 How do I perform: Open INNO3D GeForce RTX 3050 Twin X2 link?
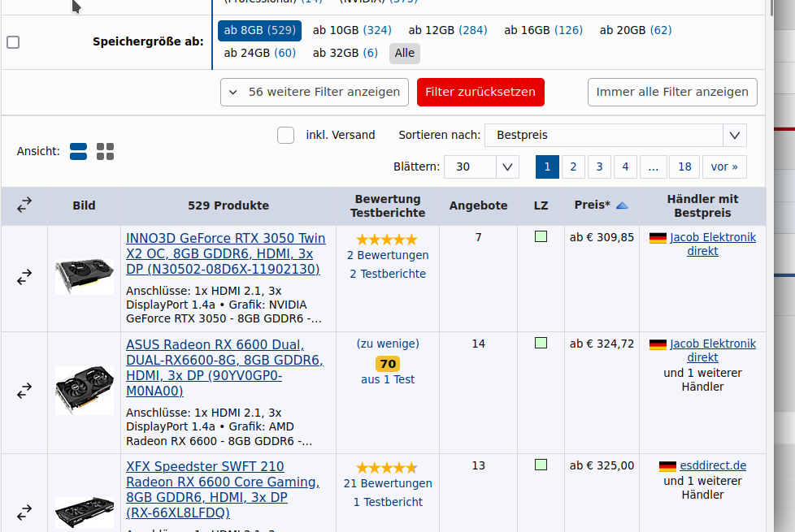tap(226, 253)
